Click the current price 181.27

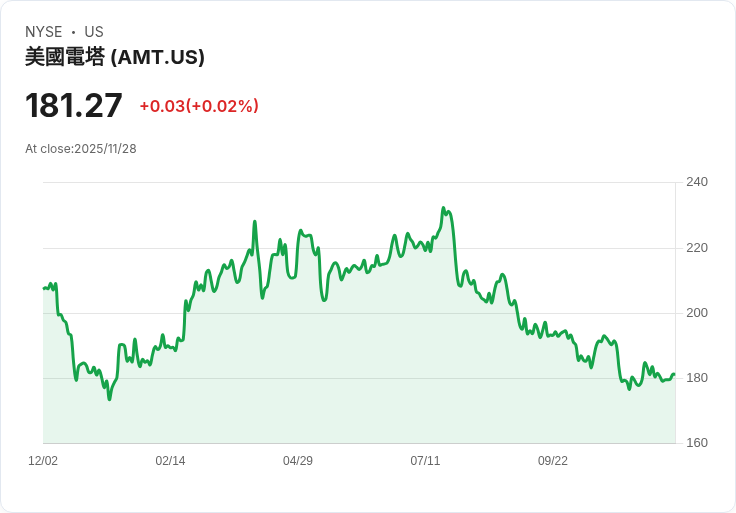(74, 106)
